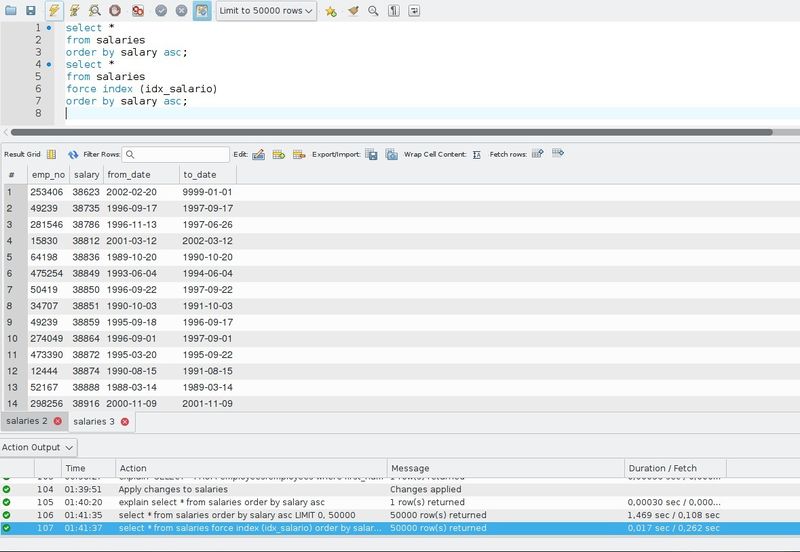Screen dimensions: 800x552
Task: Beautify the SQL with the broom icon
Action: pos(353,10)
